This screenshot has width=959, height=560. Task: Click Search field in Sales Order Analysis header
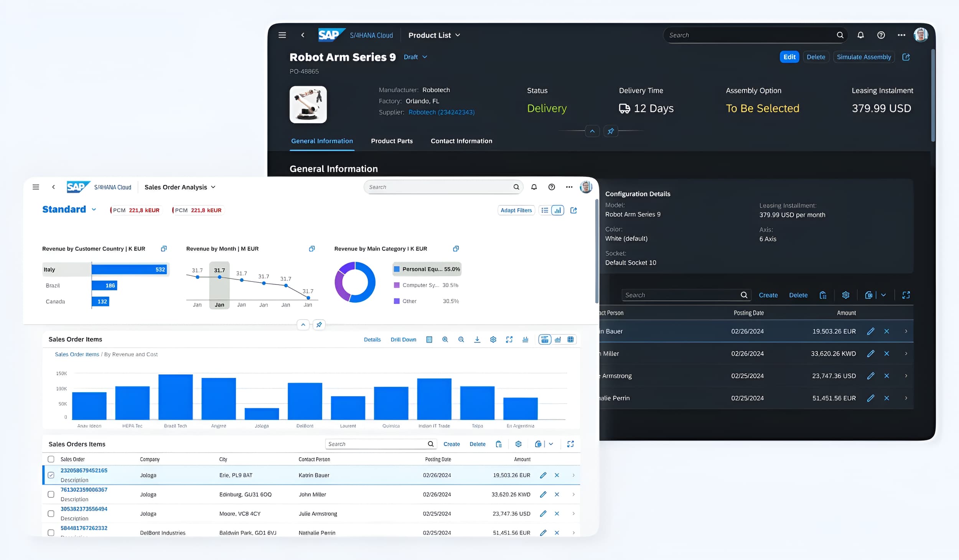(x=443, y=187)
